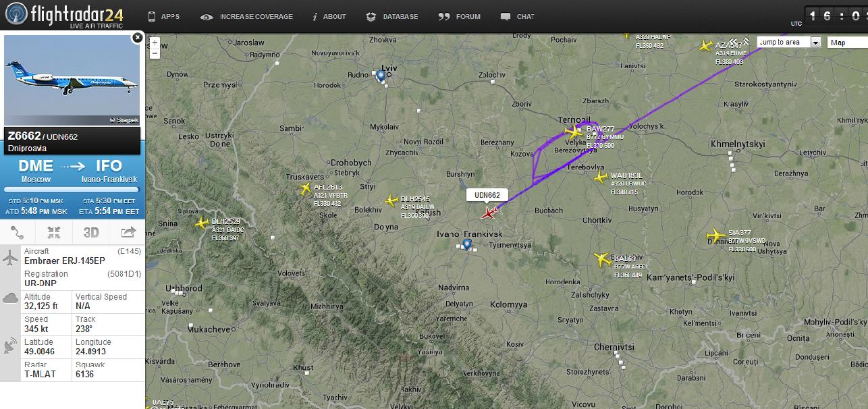This screenshot has height=409, width=868.
Task: Open the Forum link
Action: coord(460,16)
